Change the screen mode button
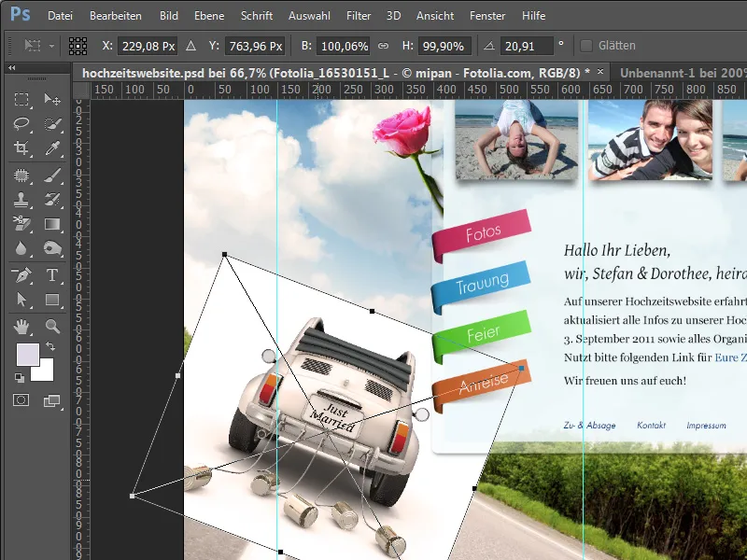747x560 pixels. click(52, 400)
